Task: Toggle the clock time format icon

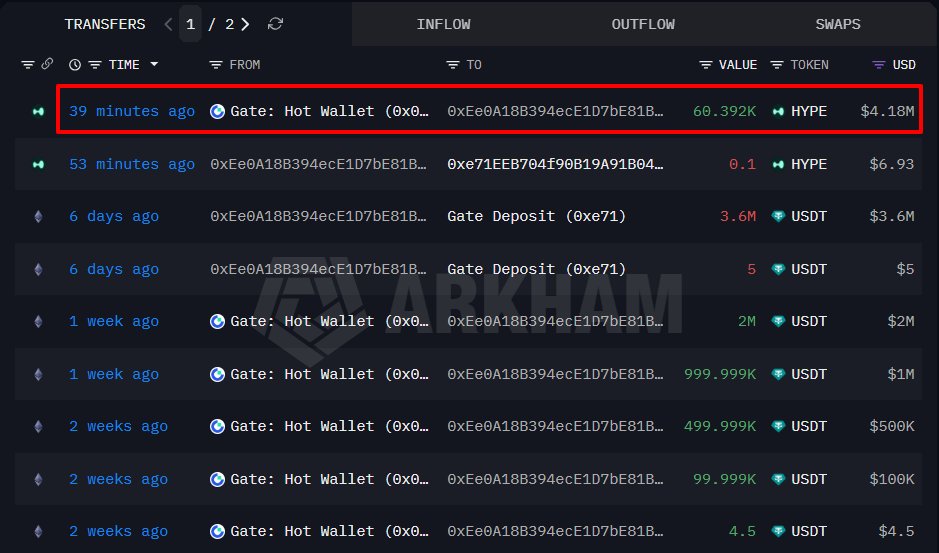Action: point(75,65)
